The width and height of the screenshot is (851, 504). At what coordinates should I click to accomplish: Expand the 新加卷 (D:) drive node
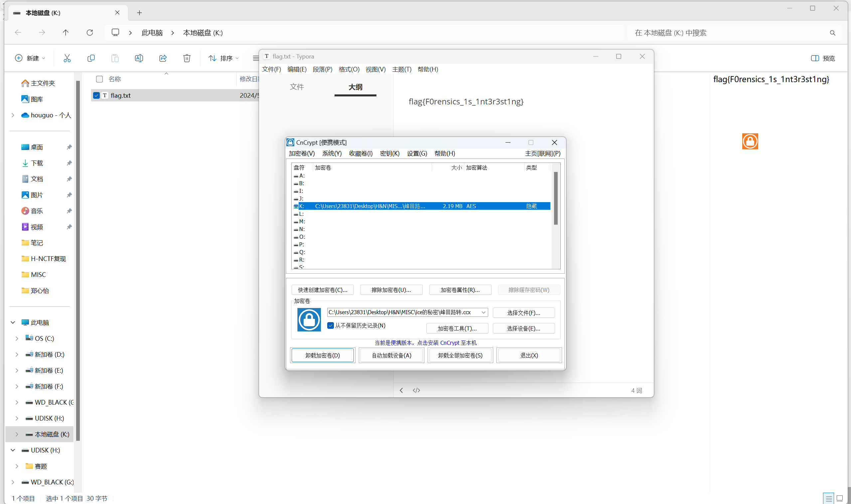point(17,354)
